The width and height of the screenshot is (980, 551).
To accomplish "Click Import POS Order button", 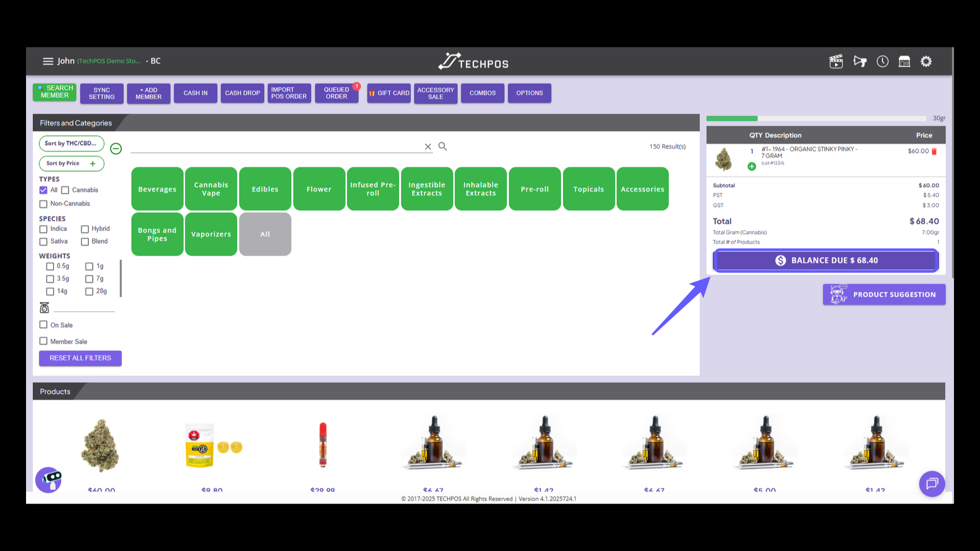I will (289, 93).
